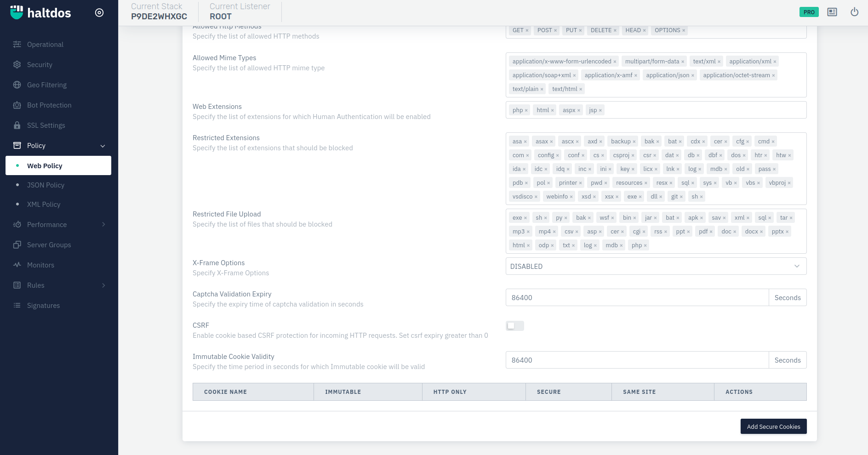Remove the backup restricted extension tag
Viewport: 868px width, 455px height.
tap(634, 142)
